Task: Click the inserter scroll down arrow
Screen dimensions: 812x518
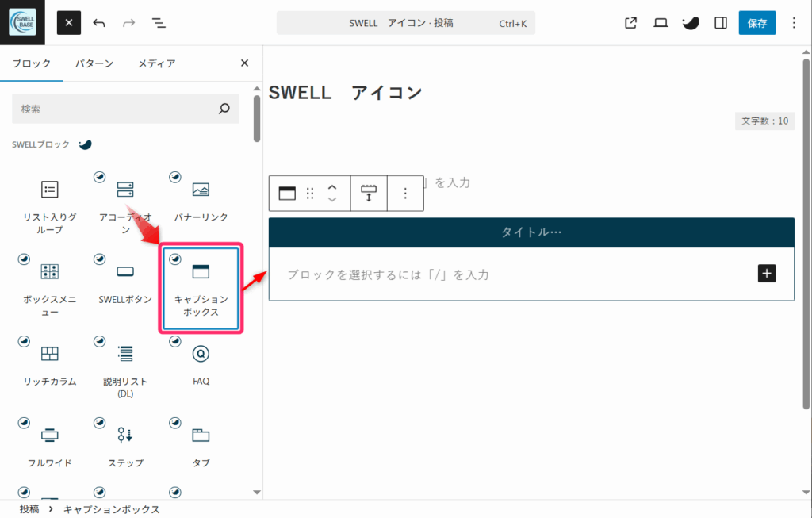Action: pyautogui.click(x=257, y=492)
